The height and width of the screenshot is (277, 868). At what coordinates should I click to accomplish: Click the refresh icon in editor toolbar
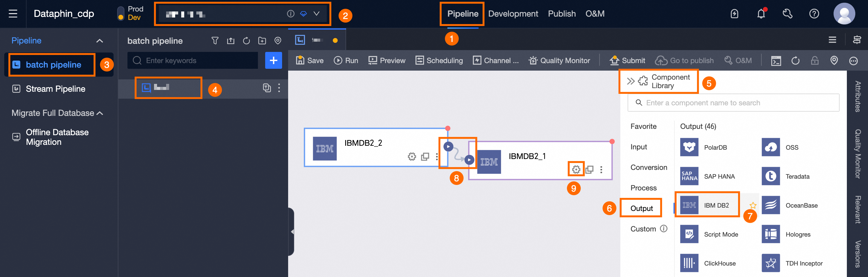click(x=795, y=61)
